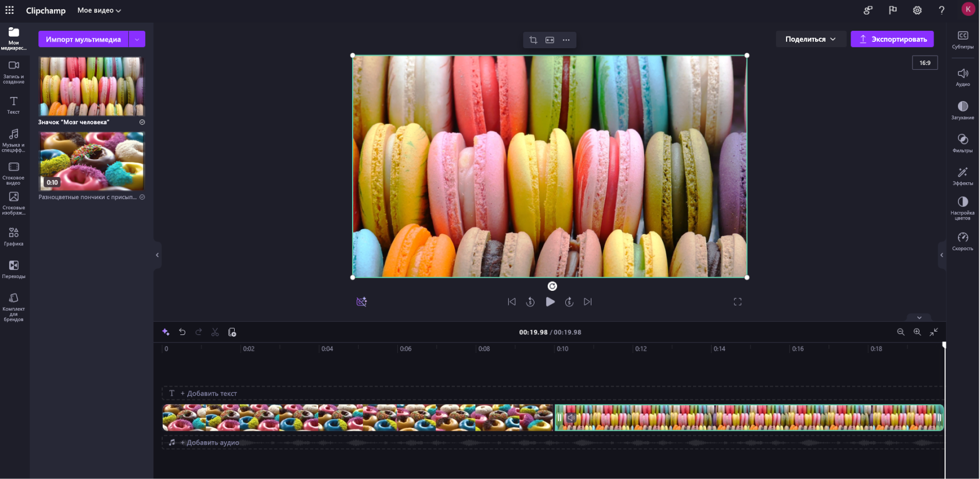Open the 'Поделиться' share dropdown
Image resolution: width=980 pixels, height=479 pixels.
(811, 39)
